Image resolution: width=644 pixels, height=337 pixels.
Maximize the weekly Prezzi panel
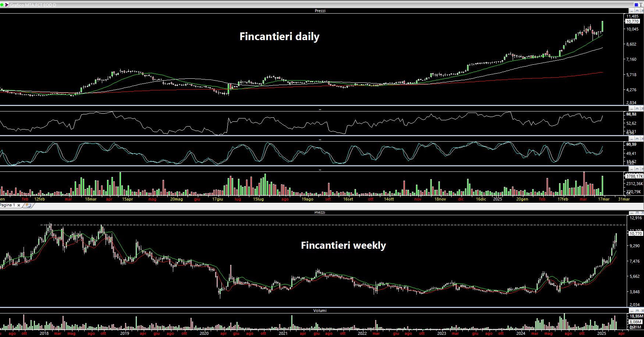pyautogui.click(x=637, y=213)
